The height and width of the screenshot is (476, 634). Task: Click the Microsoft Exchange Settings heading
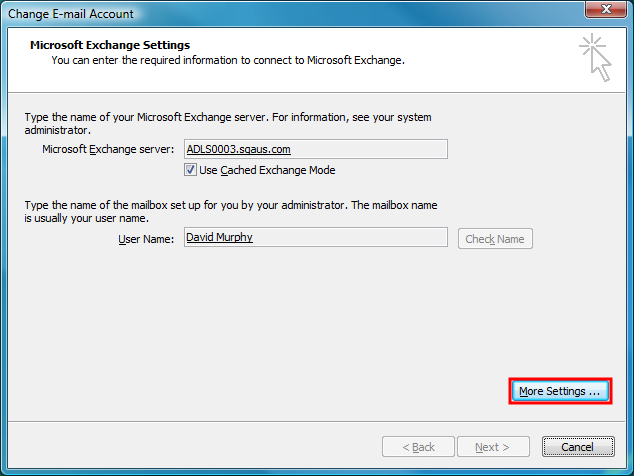point(110,45)
